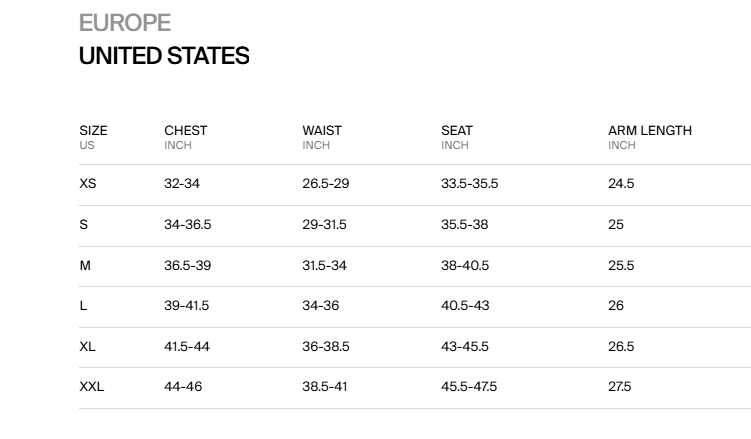Click waist value 38.5-41 for XXL

[324, 387]
